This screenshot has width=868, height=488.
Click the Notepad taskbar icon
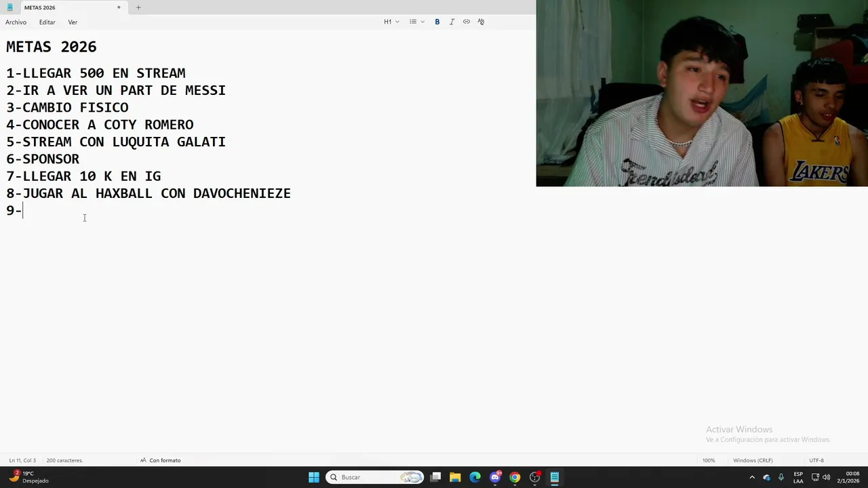pyautogui.click(x=555, y=477)
